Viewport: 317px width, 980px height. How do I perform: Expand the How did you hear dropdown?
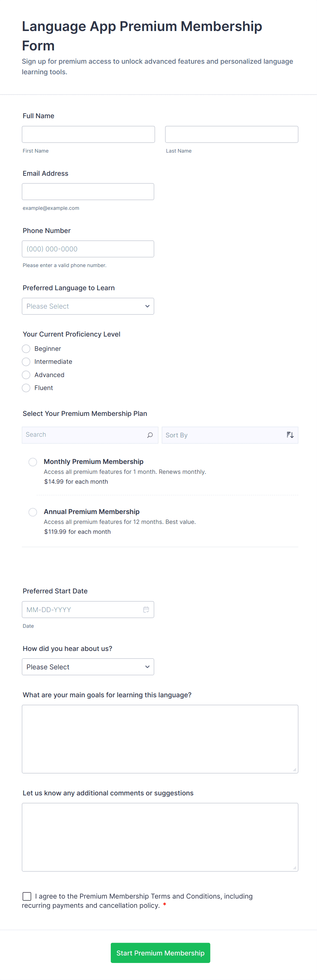point(88,667)
